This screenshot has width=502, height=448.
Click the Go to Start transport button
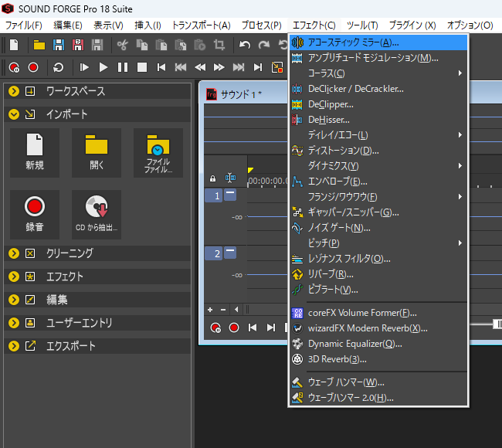click(x=161, y=67)
